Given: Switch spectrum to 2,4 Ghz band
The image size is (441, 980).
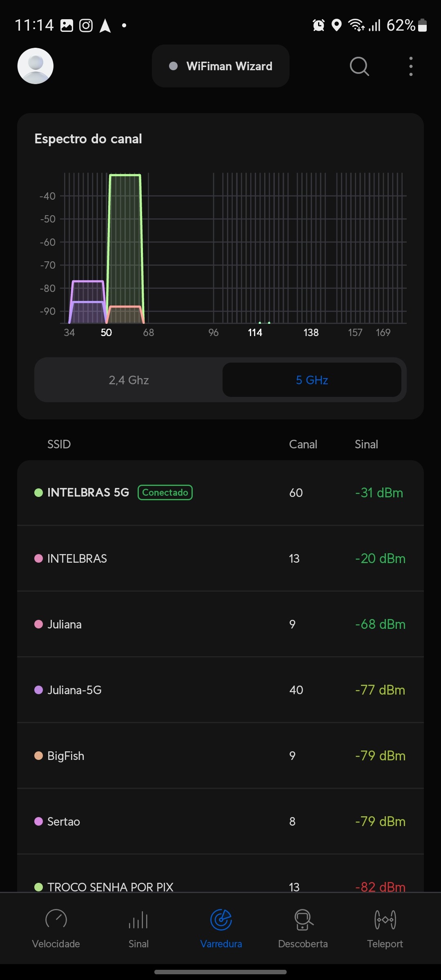Looking at the screenshot, I should pyautogui.click(x=129, y=380).
